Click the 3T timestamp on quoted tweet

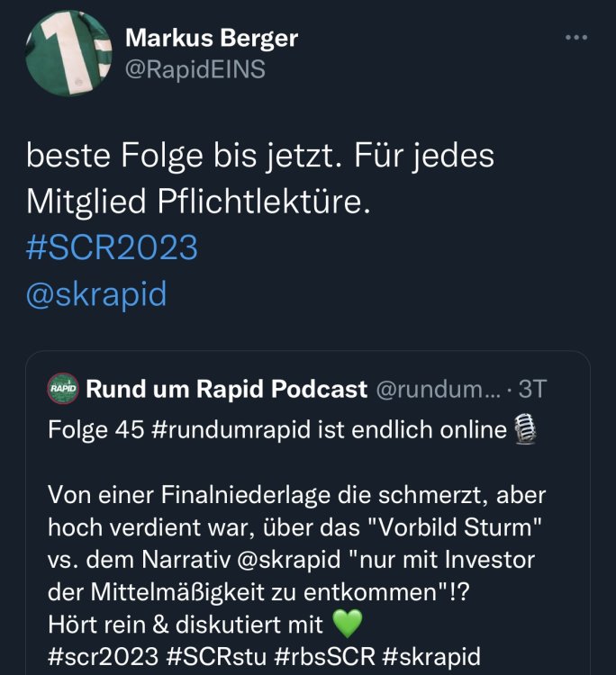point(532,390)
